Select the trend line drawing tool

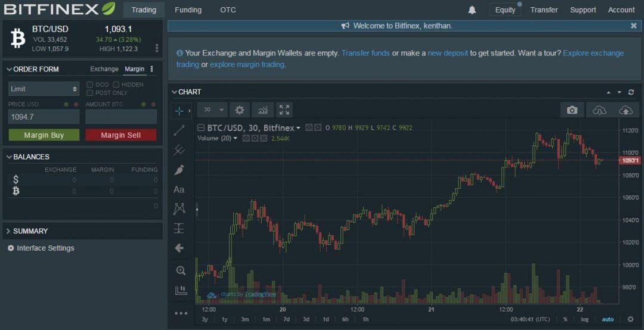(x=179, y=130)
